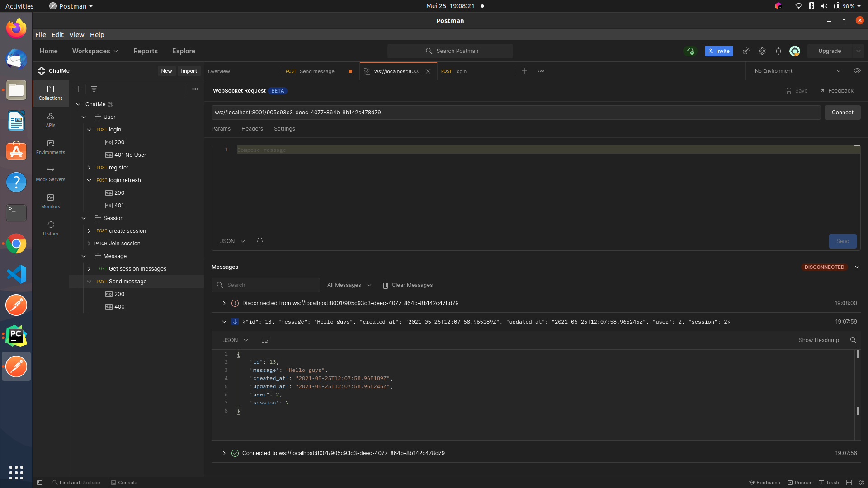
Task: Open environment quick look eye icon
Action: pos(857,71)
